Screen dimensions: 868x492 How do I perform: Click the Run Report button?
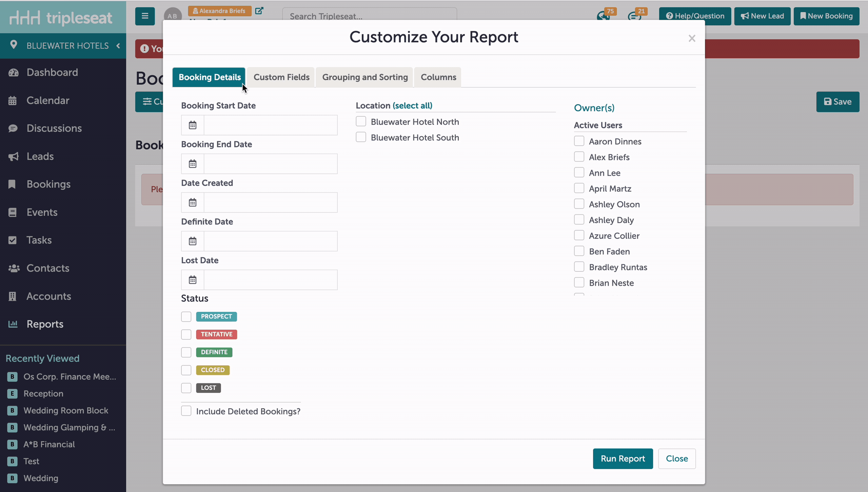(x=623, y=459)
